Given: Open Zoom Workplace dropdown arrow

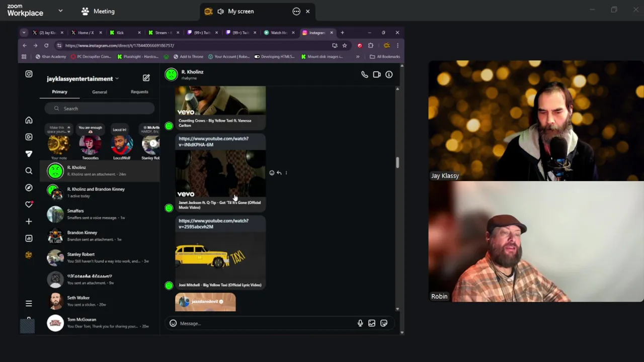Looking at the screenshot, I should [60, 11].
